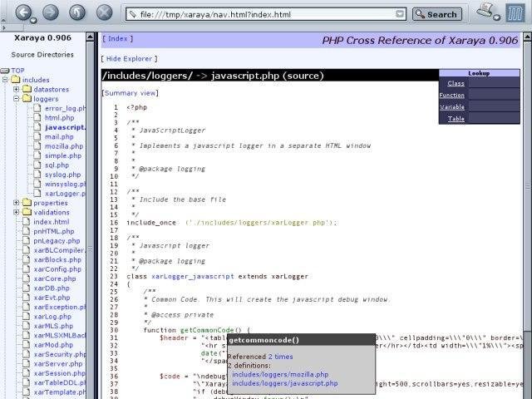Image resolution: width=532 pixels, height=399 pixels.
Task: Open xarEvt.php in source tree
Action: point(52,298)
